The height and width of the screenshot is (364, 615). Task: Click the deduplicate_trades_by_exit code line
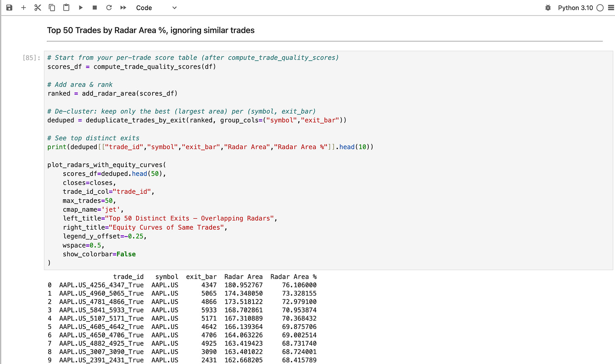coord(197,120)
